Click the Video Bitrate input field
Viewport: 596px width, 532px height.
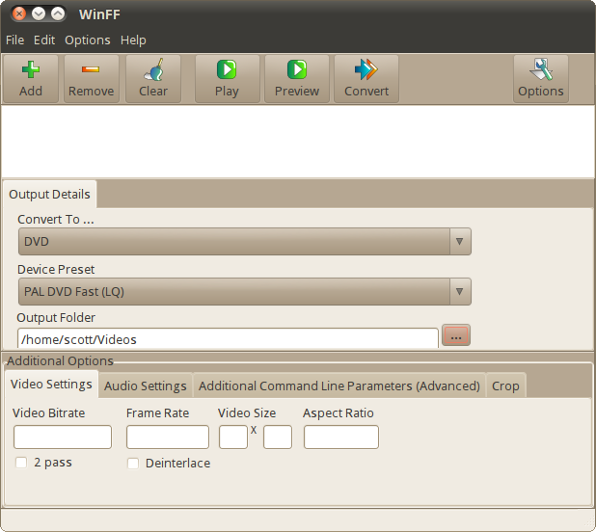coord(63,437)
